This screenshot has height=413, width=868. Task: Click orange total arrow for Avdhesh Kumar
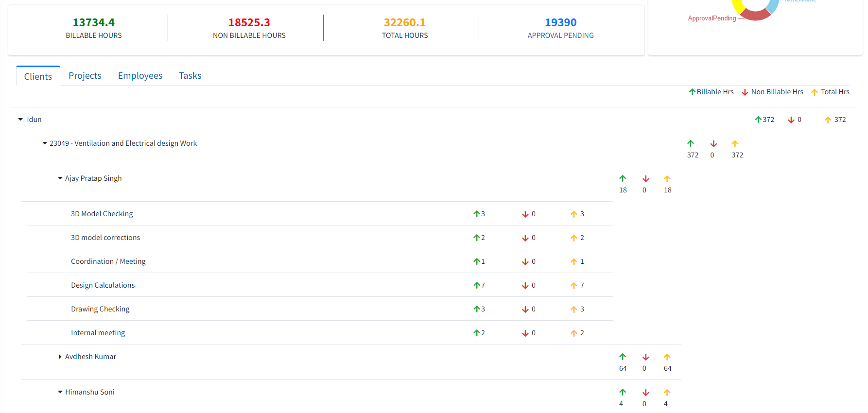[x=667, y=357]
